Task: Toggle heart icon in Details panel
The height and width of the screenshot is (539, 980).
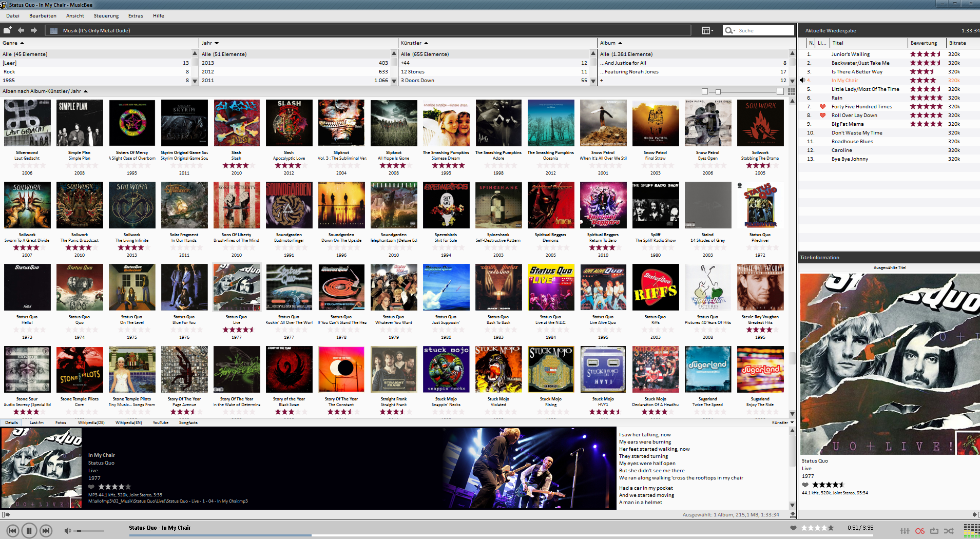Action: pos(91,487)
